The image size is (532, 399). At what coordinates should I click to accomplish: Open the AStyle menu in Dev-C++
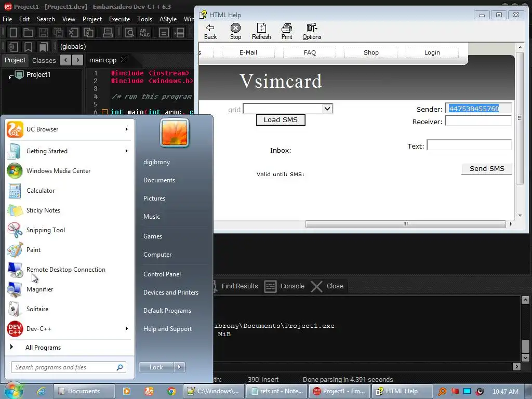168,19
